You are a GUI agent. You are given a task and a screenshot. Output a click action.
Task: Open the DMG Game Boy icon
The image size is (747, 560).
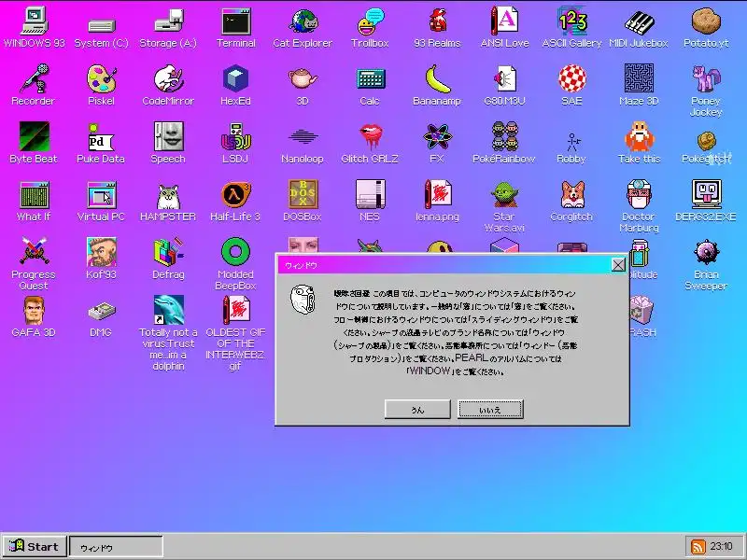click(101, 312)
